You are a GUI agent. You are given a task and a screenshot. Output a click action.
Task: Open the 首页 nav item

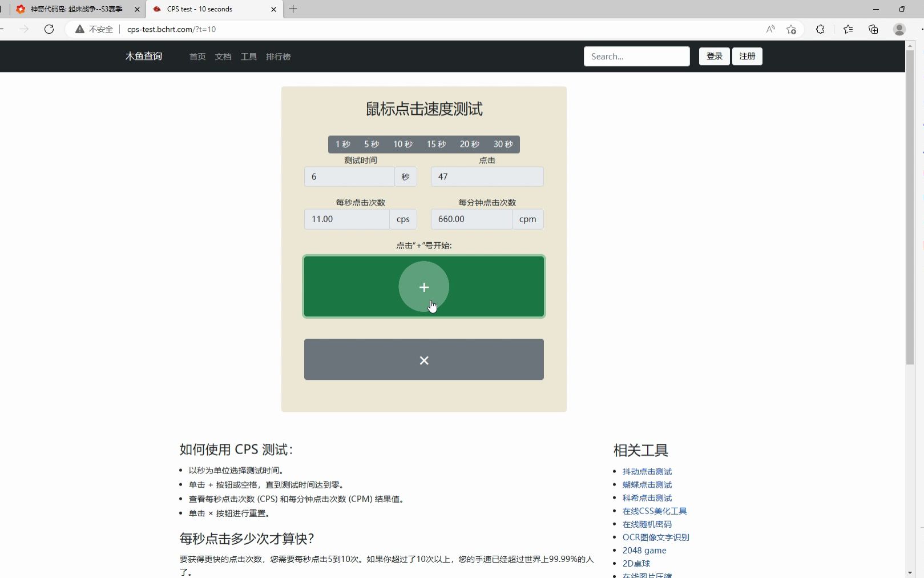pos(197,57)
